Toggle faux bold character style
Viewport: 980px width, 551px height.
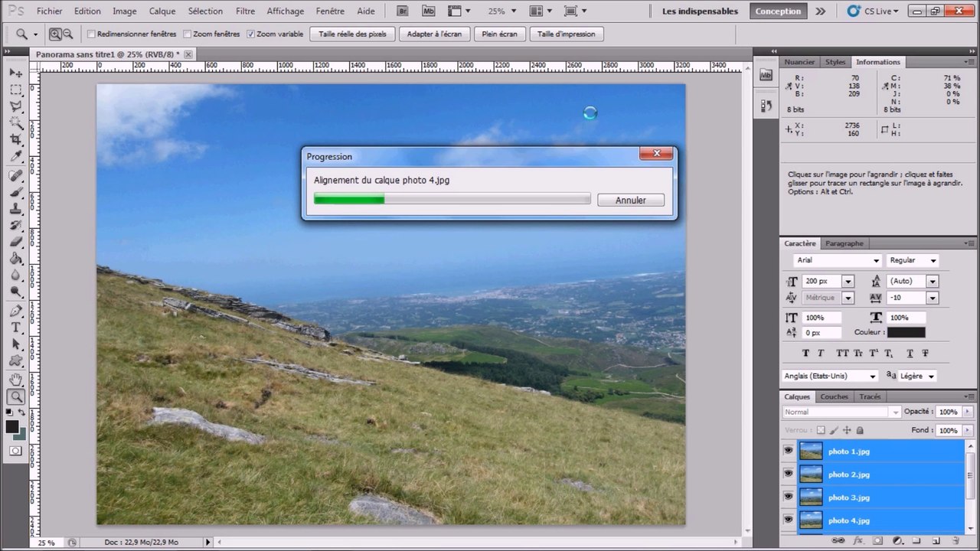[805, 354]
